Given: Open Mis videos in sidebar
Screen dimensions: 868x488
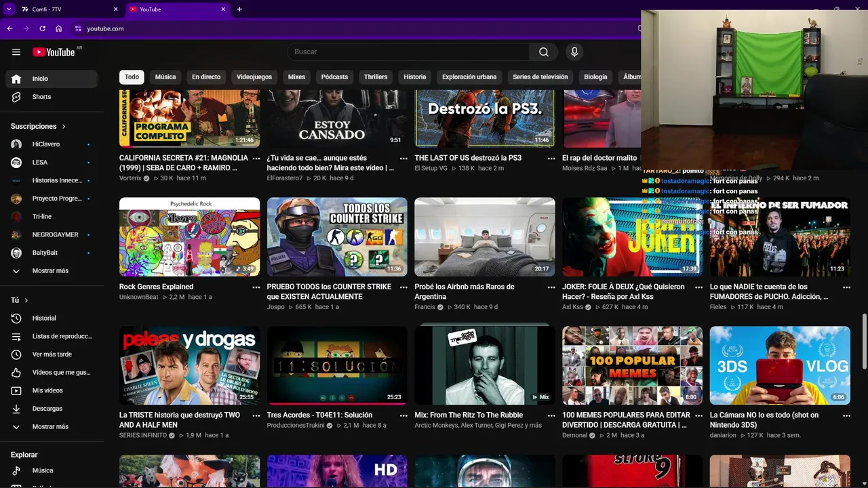Looking at the screenshot, I should coord(52,390).
